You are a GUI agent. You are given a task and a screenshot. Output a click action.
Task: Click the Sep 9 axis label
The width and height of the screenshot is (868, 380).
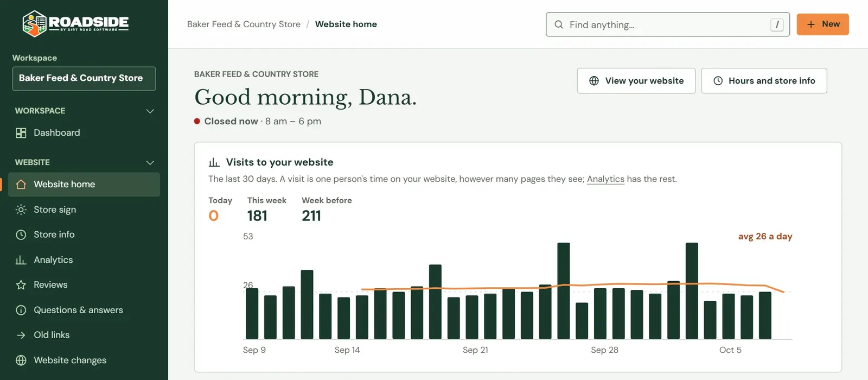[254, 350]
